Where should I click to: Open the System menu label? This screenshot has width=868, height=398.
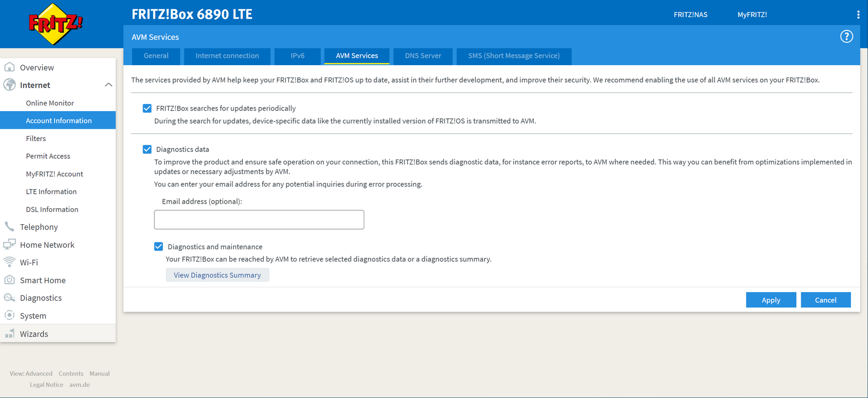point(33,316)
